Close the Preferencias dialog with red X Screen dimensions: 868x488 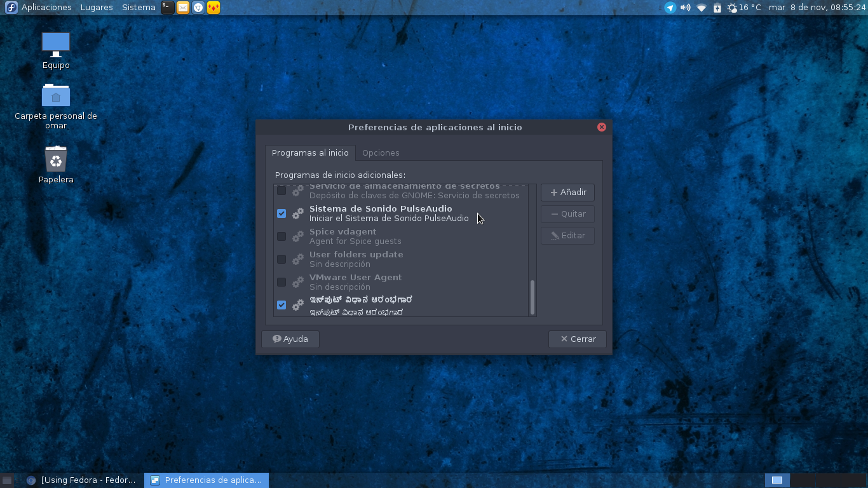pyautogui.click(x=602, y=127)
